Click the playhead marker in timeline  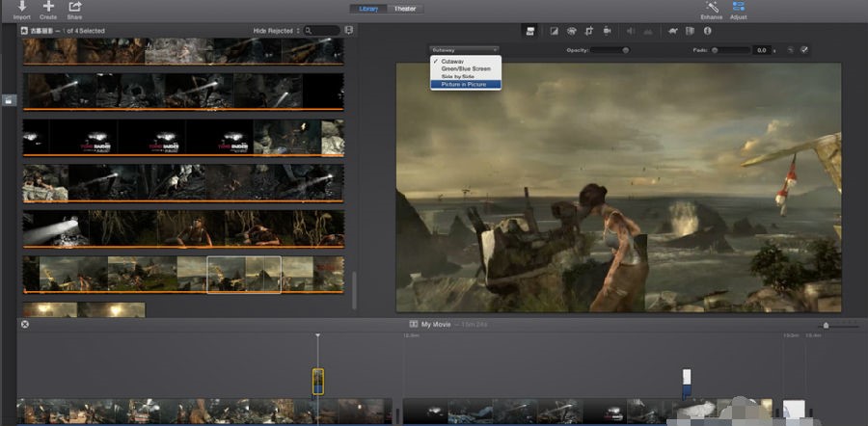click(x=317, y=335)
